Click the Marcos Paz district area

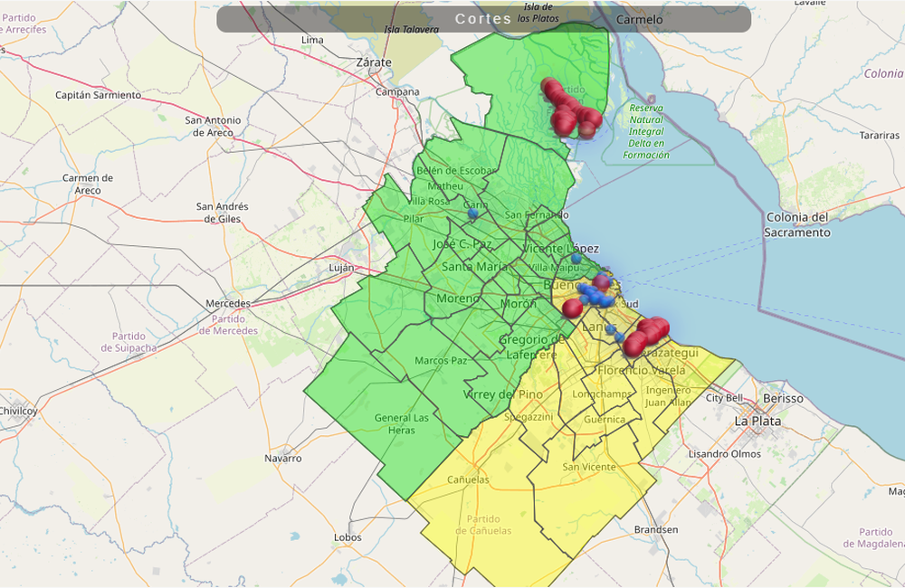[x=439, y=360]
